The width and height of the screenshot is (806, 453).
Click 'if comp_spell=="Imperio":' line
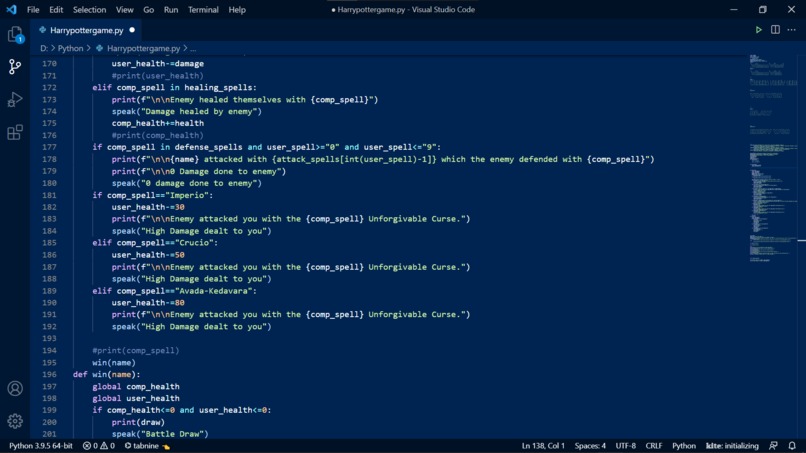tap(153, 195)
